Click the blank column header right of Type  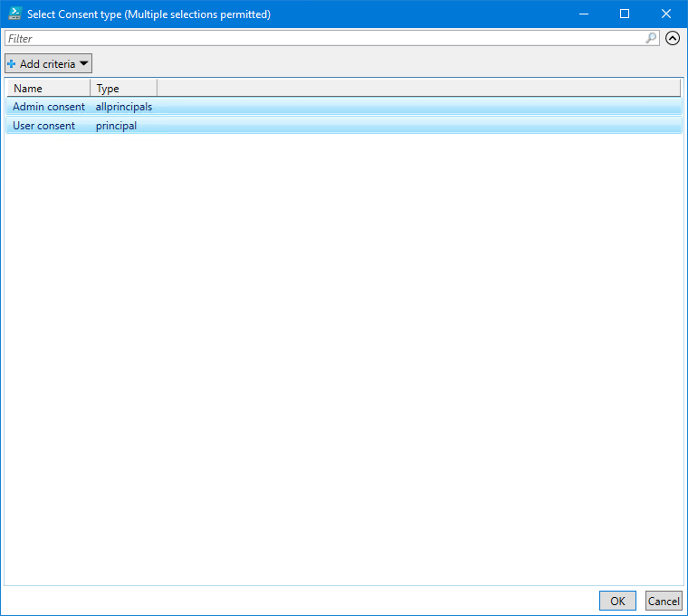416,89
